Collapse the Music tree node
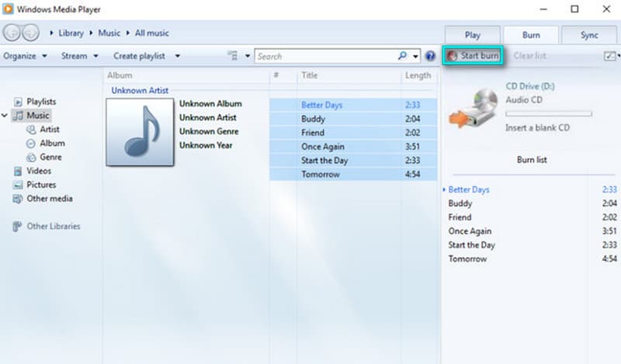 (5, 116)
